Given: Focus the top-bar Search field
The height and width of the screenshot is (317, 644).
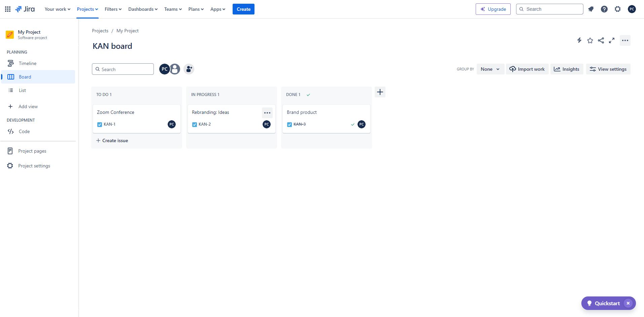Looking at the screenshot, I should pyautogui.click(x=550, y=9).
